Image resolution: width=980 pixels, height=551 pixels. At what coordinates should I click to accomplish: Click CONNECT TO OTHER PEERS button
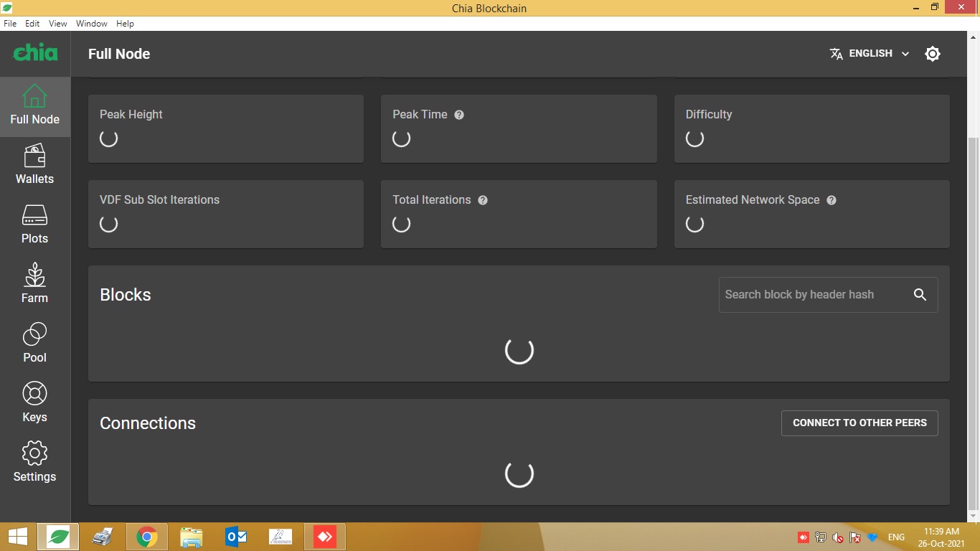tap(859, 423)
